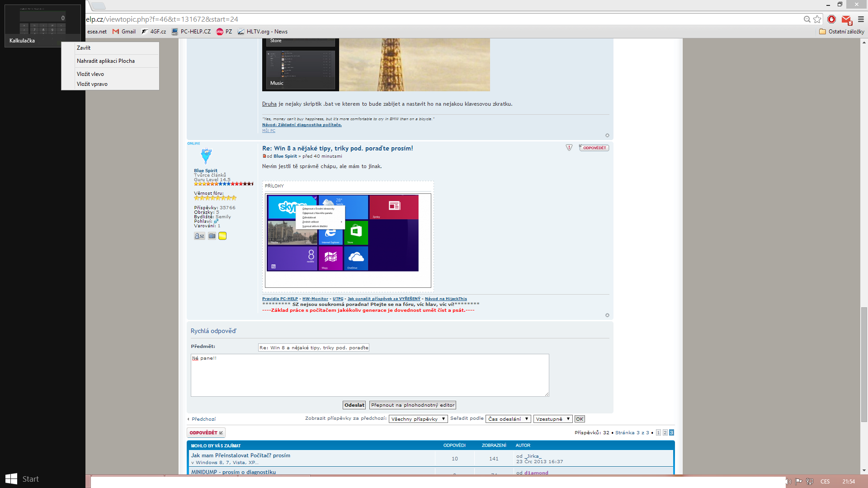Image resolution: width=868 pixels, height=488 pixels.
Task: Click the zoom magnifier icon in address bar
Action: click(x=807, y=19)
